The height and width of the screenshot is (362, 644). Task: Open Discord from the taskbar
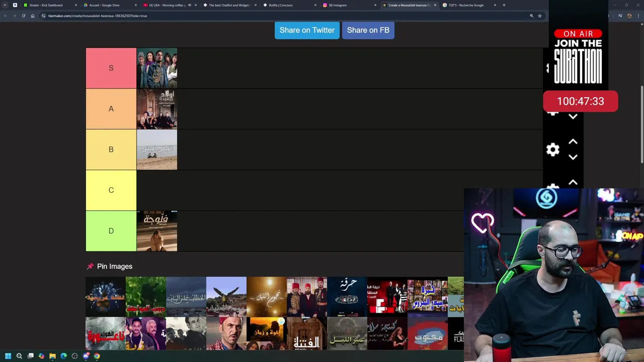[86, 356]
